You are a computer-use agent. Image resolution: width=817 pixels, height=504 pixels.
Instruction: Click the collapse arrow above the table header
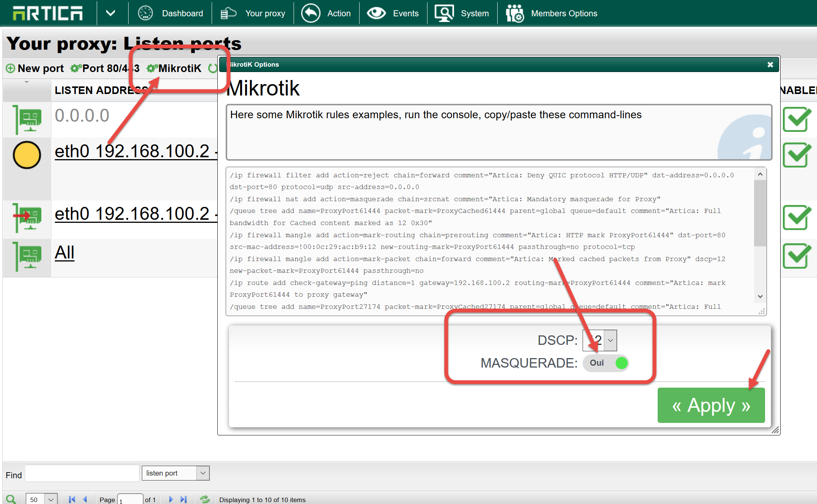[x=27, y=82]
